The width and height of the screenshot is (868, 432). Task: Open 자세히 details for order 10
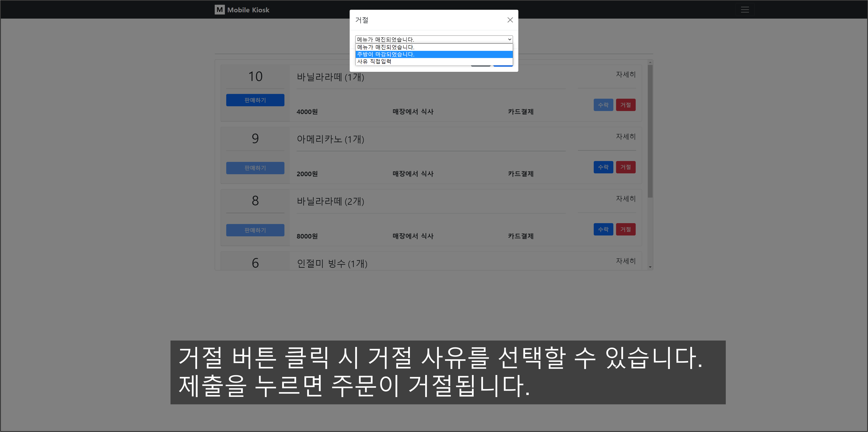[626, 74]
